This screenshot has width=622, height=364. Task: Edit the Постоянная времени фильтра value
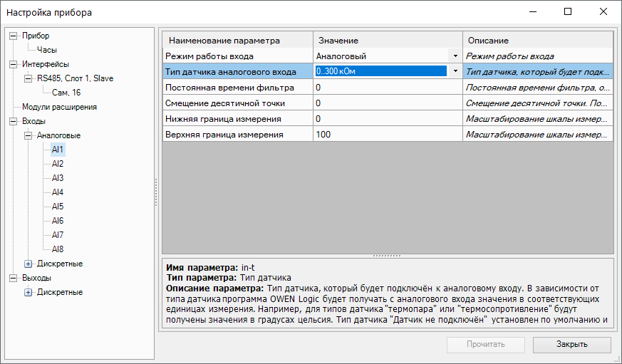coord(387,87)
